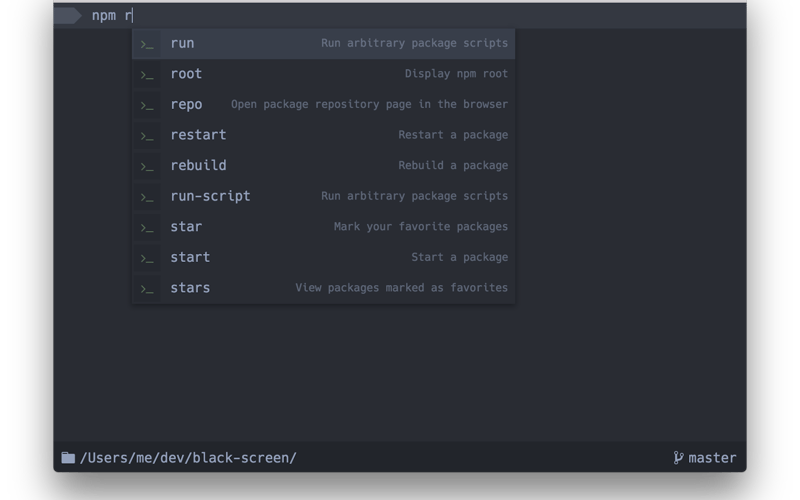800x500 pixels.
Task: Click 'Rebuild a package' description
Action: click(453, 166)
